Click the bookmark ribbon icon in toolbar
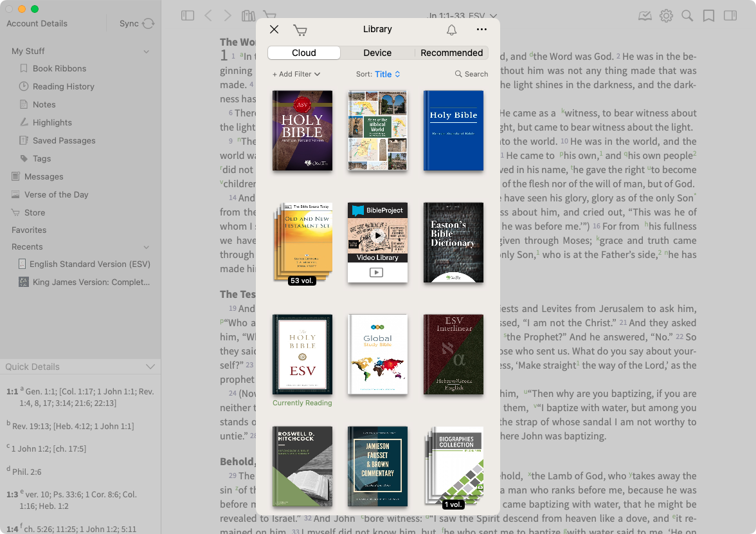756x534 pixels. (708, 15)
